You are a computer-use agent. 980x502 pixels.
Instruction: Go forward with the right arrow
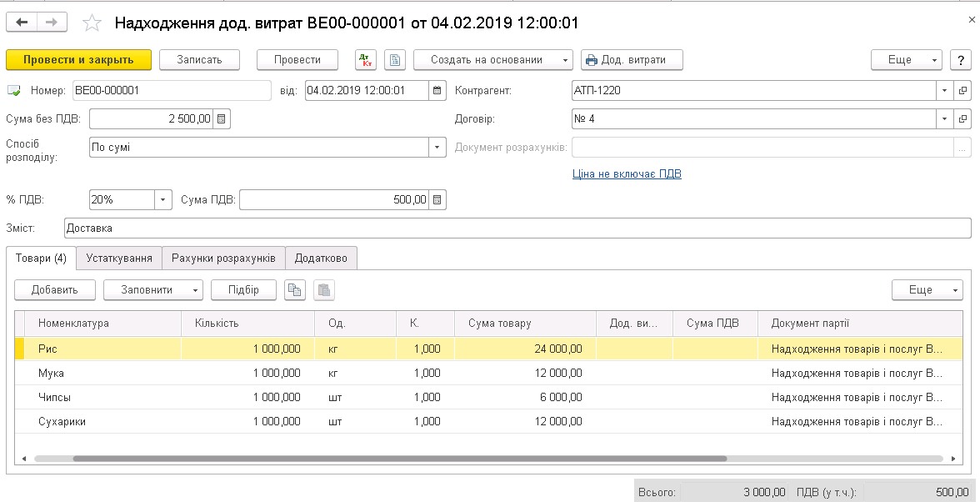52,23
